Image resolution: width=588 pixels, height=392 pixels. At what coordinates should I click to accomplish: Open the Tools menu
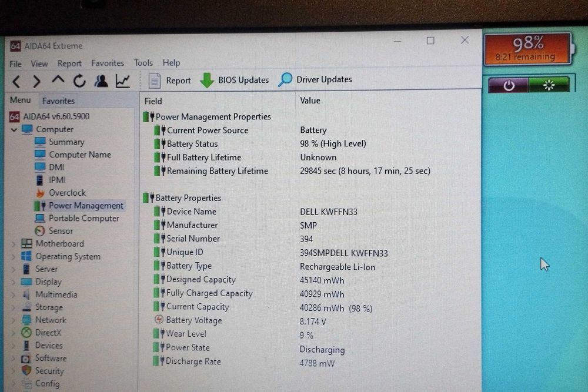pos(143,62)
